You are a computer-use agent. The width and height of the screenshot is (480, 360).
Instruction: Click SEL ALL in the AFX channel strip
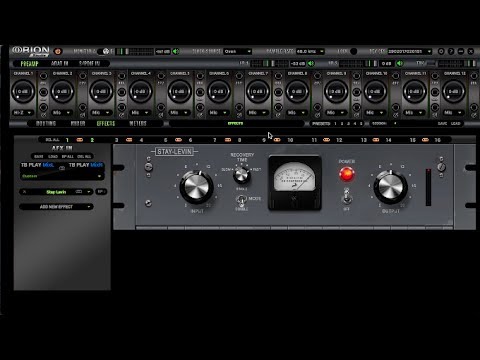[52, 140]
